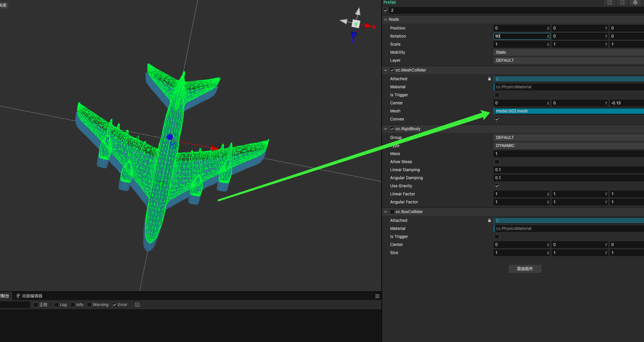The image size is (644, 342).
Task: Open the RigidBody Group dropdown
Action: pos(569,138)
